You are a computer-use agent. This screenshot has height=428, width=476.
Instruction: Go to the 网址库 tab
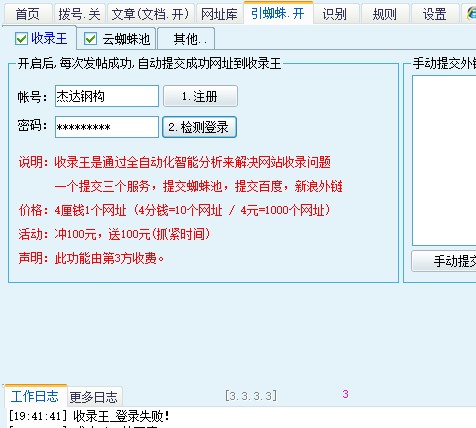[219, 14]
